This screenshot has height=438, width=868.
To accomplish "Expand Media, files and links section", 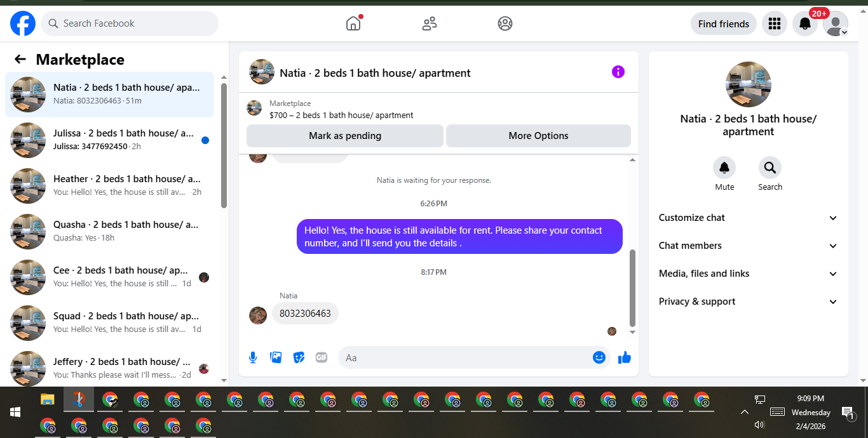I will [749, 274].
